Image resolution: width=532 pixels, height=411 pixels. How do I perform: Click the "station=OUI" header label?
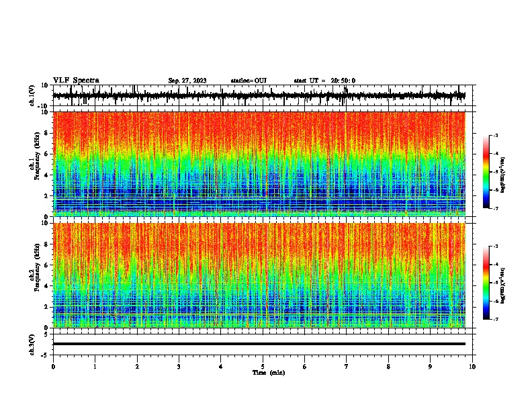(x=249, y=81)
